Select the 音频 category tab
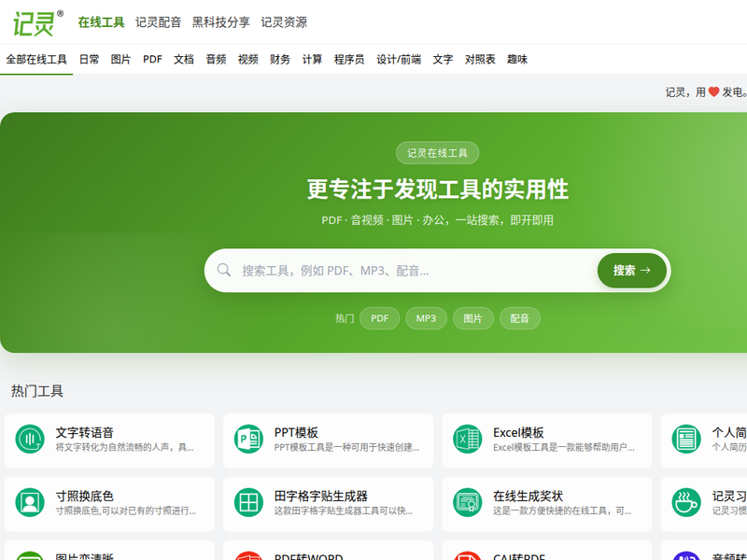This screenshot has width=747, height=560. [x=216, y=60]
